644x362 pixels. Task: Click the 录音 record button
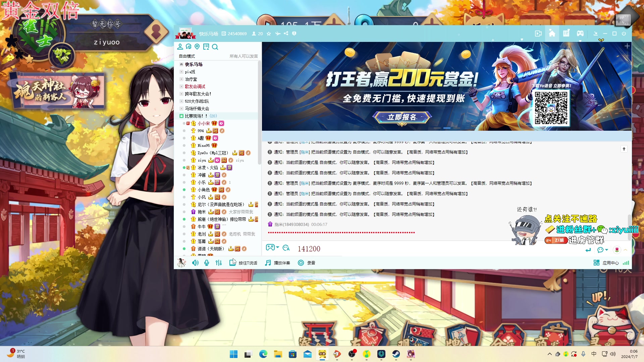pos(307,263)
